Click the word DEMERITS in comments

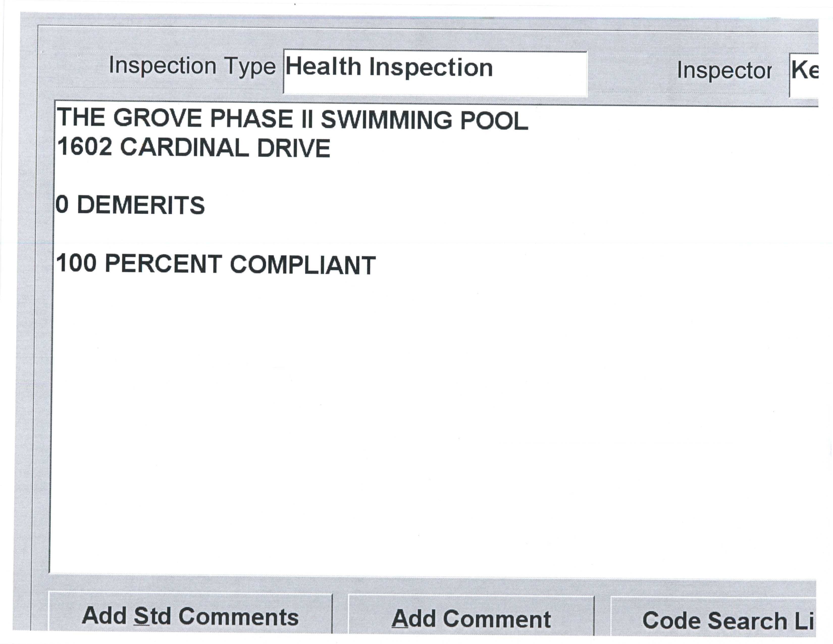click(x=141, y=205)
